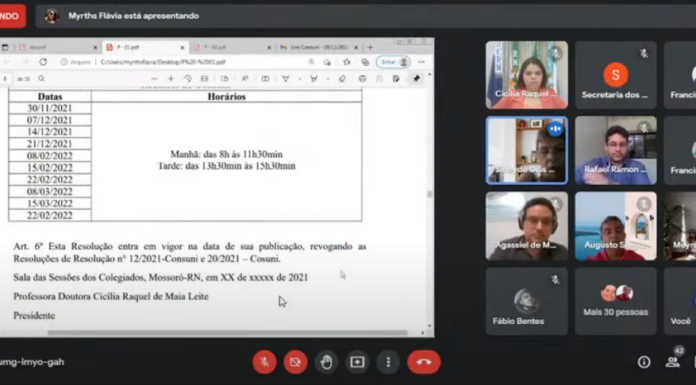The image size is (696, 385).
Task: Click the red hang up call button
Action: 424,362
